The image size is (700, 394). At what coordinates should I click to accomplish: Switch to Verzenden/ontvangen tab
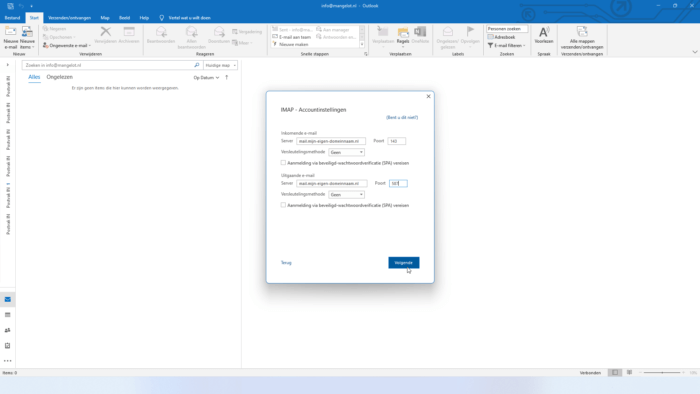pyautogui.click(x=69, y=18)
